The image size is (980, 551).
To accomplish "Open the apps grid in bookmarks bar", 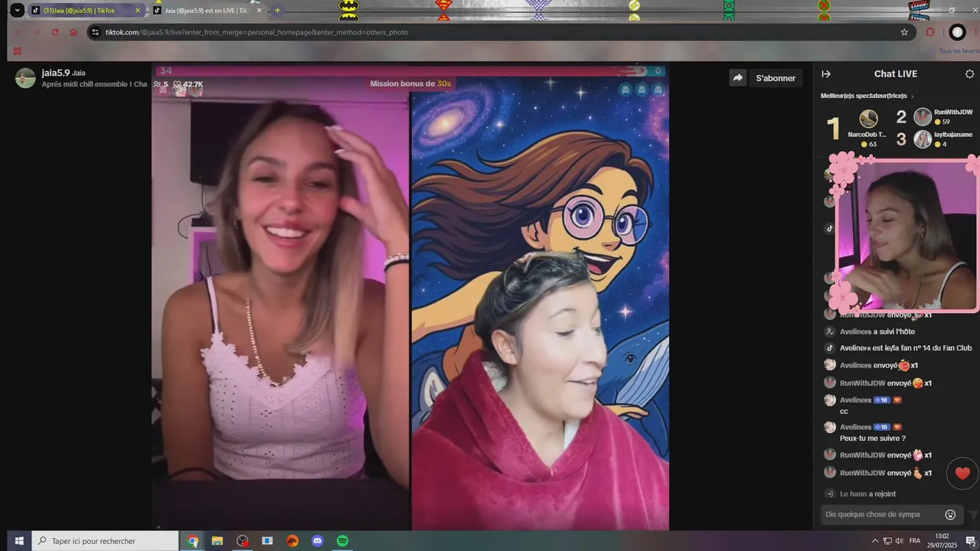I will click(17, 51).
